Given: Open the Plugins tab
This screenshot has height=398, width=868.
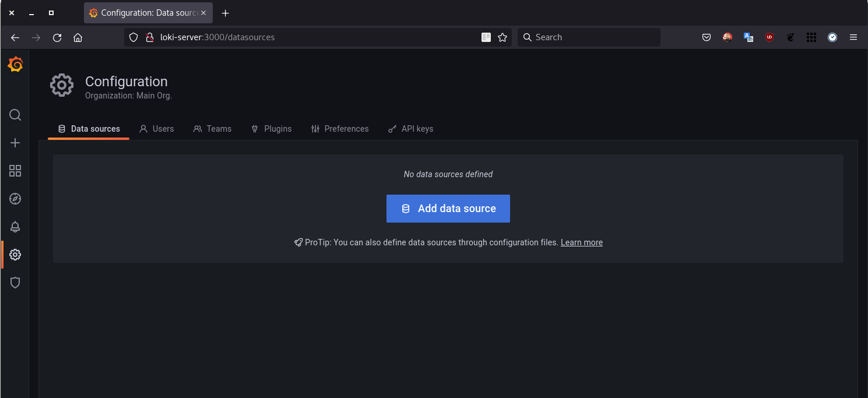Looking at the screenshot, I should [x=271, y=129].
